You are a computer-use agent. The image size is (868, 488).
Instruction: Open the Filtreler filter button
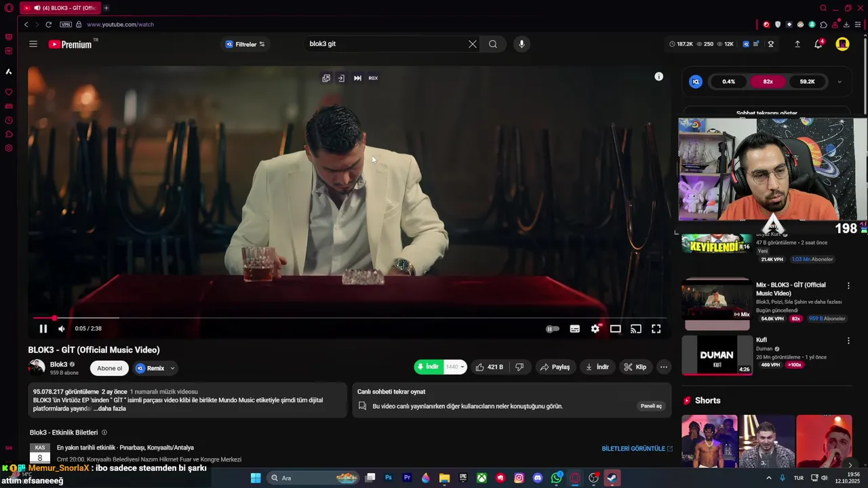(x=245, y=44)
